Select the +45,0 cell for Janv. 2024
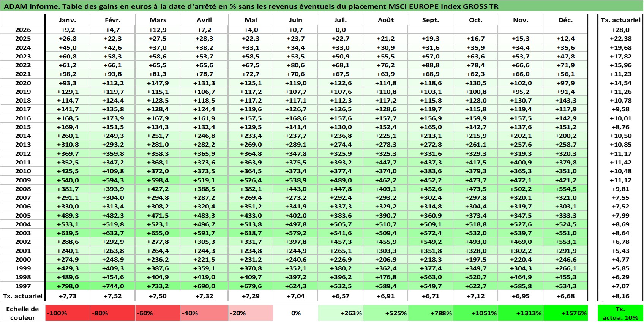Screen dimensions: 644x322 pyautogui.click(x=68, y=47)
